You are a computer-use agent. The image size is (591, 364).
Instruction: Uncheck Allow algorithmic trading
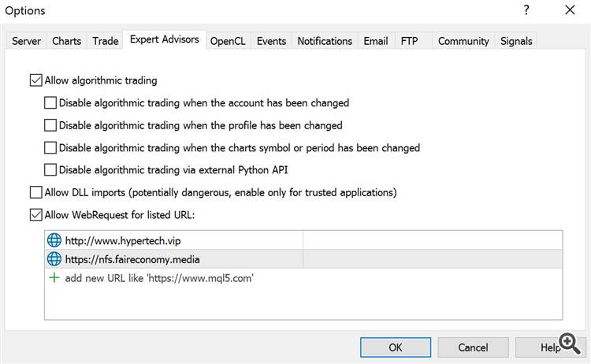pos(35,80)
